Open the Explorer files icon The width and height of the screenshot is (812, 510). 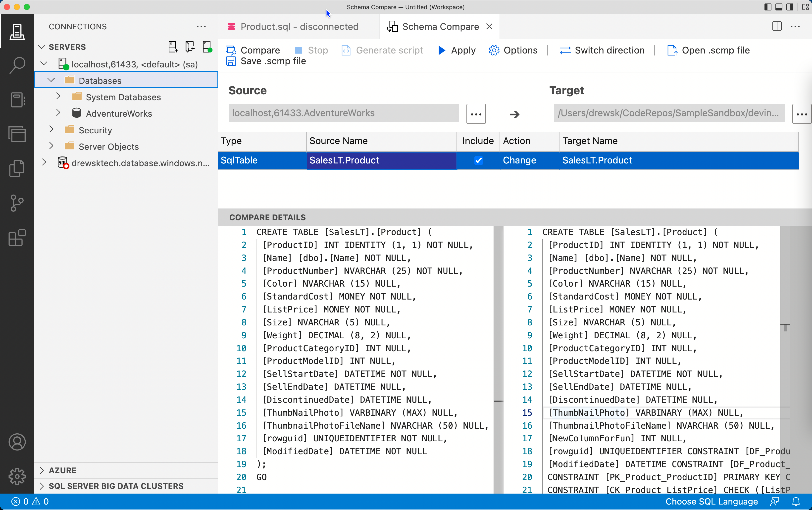click(17, 168)
